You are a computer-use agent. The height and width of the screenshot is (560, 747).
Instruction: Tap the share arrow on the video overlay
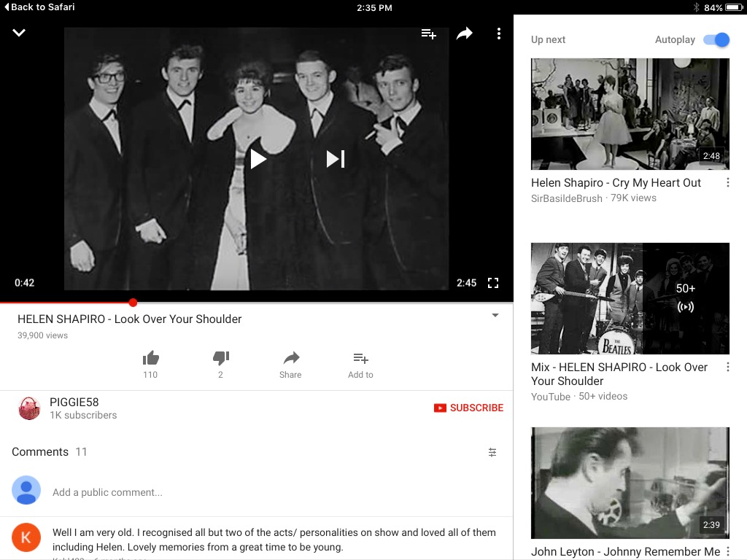coord(465,34)
